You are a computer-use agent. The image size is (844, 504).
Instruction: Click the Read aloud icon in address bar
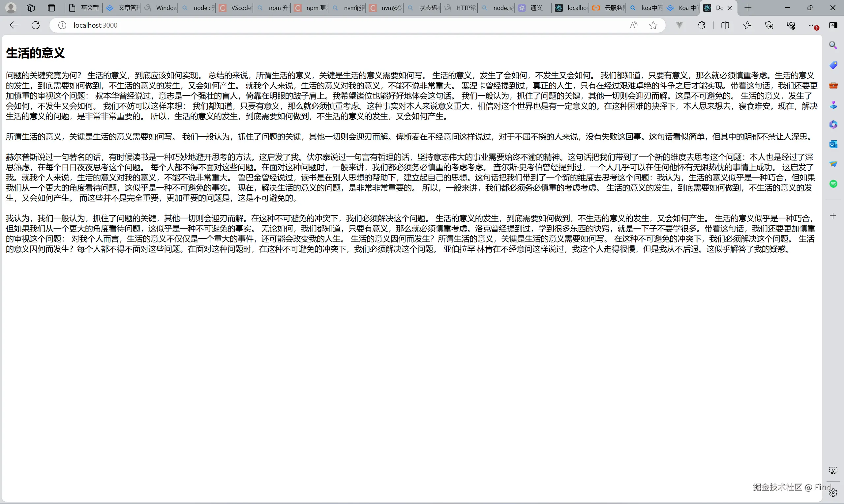coord(633,25)
